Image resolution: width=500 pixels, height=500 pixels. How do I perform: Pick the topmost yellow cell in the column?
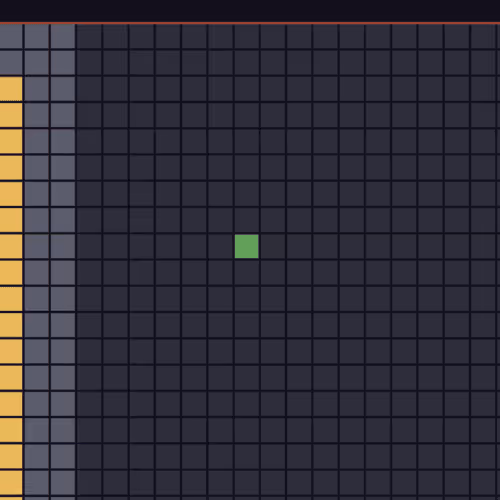(x=11, y=89)
